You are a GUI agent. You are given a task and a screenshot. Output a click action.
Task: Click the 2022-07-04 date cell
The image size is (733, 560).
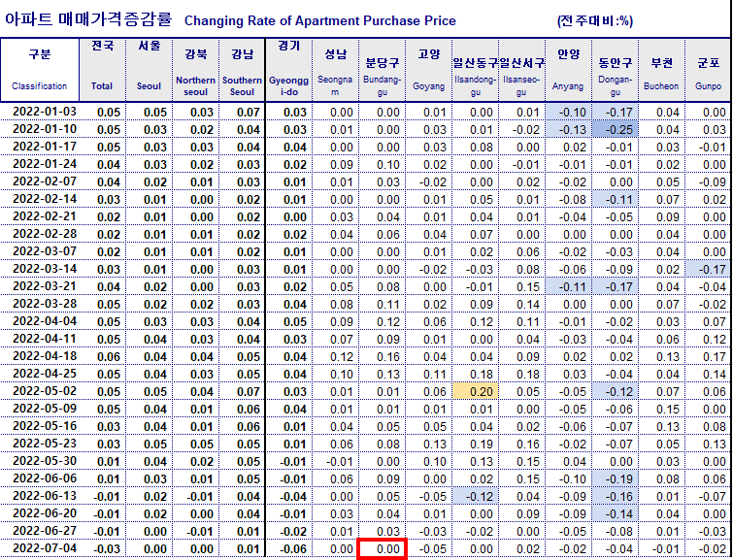45,548
